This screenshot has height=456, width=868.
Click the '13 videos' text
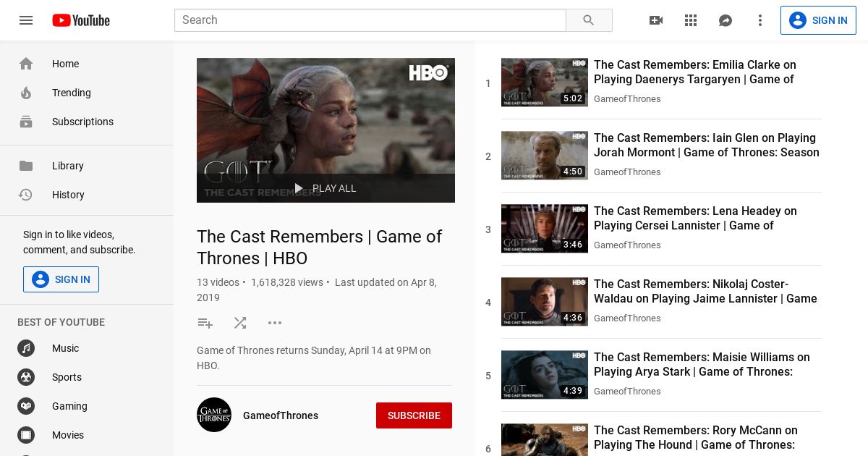point(218,282)
